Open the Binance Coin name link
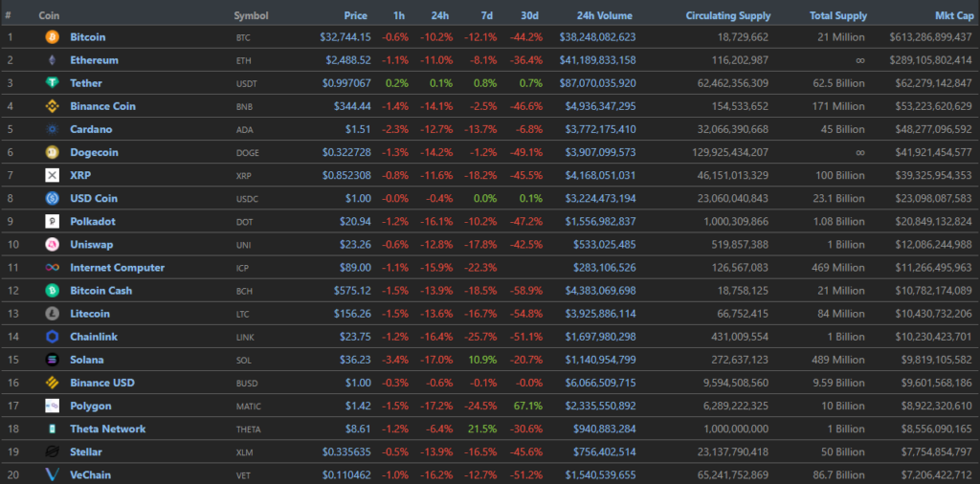 point(102,106)
